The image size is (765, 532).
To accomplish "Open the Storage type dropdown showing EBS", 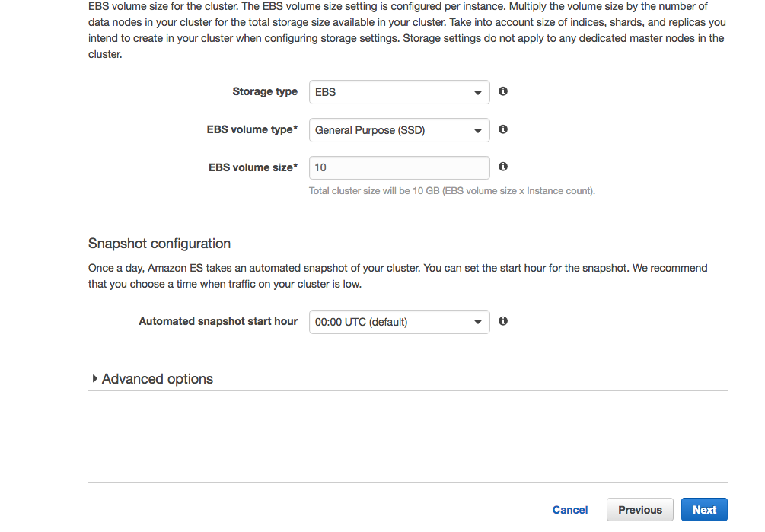I will coord(399,92).
